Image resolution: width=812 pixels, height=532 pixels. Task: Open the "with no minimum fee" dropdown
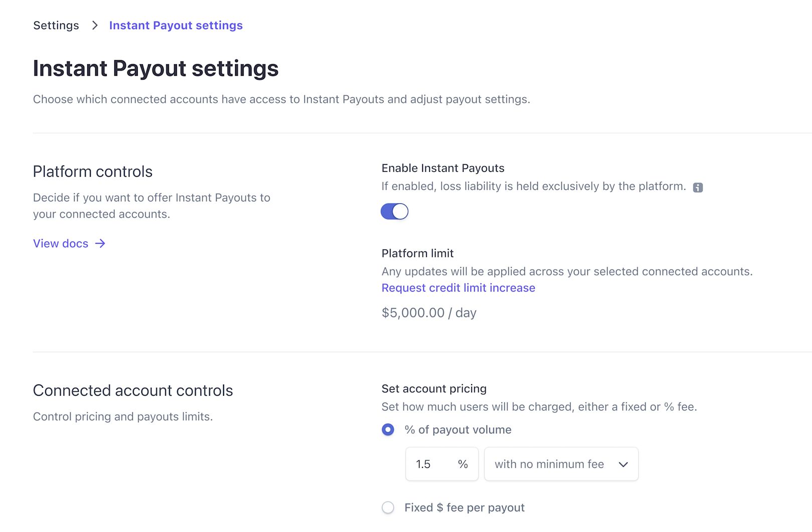[561, 464]
